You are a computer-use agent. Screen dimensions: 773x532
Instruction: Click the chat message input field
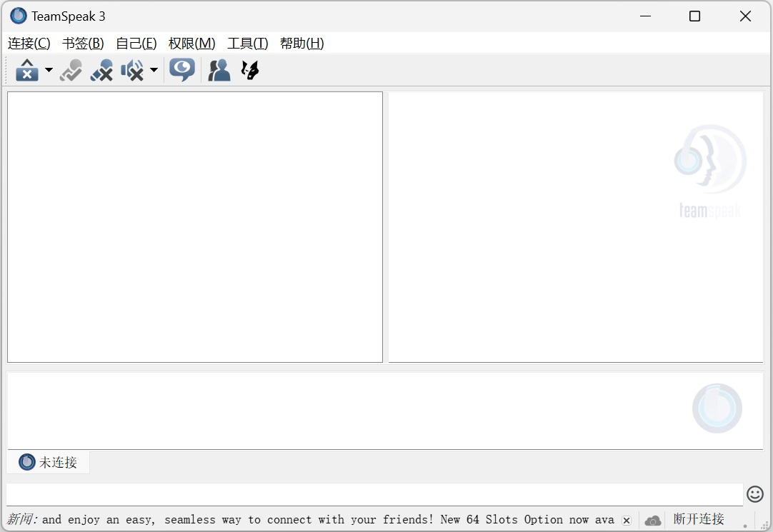[x=374, y=493]
